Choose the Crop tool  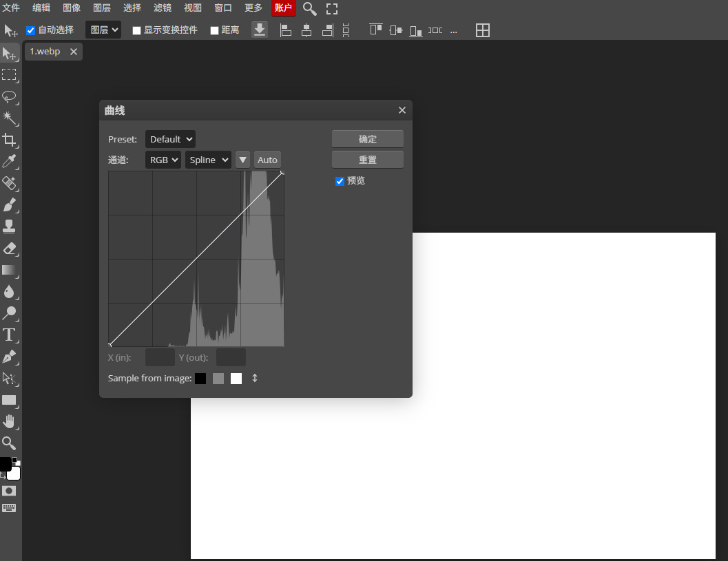[x=10, y=140]
